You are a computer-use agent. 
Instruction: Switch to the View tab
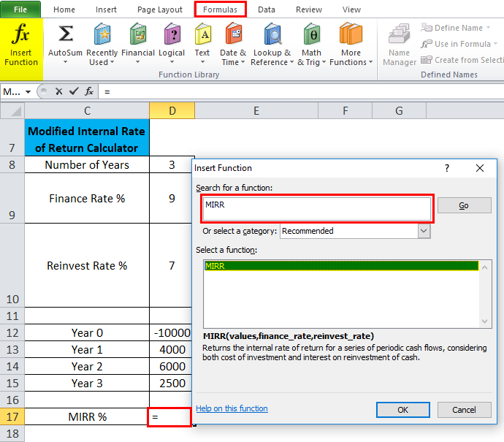(351, 9)
